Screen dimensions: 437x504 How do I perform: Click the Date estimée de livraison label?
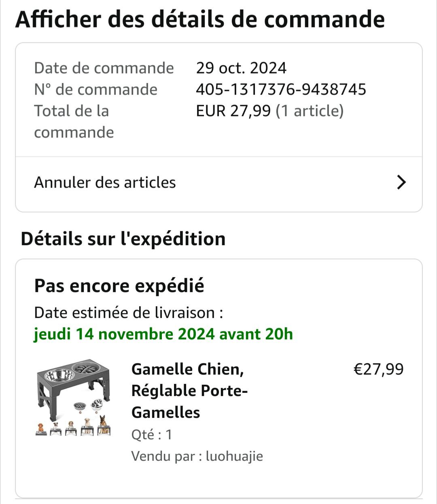pos(128,313)
